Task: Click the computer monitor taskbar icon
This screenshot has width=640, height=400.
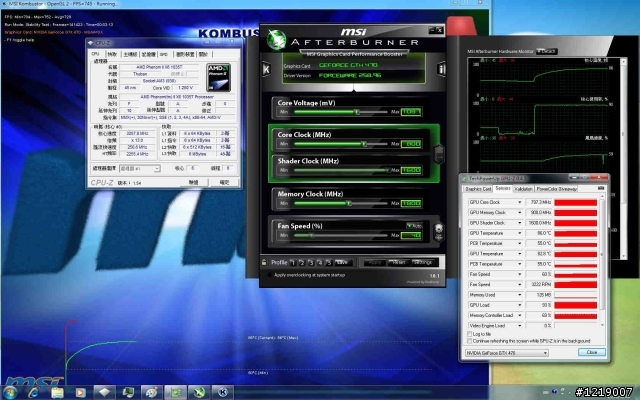Action: 128,392
